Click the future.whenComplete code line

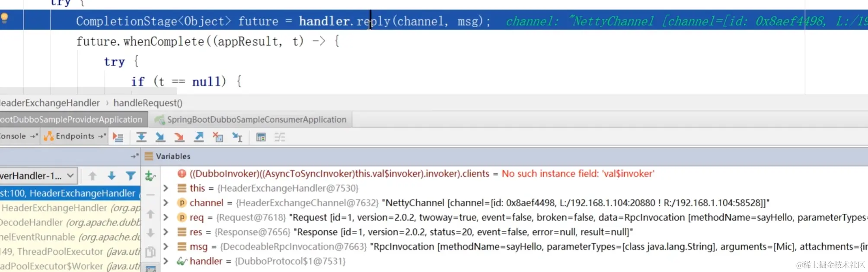pyautogui.click(x=208, y=41)
